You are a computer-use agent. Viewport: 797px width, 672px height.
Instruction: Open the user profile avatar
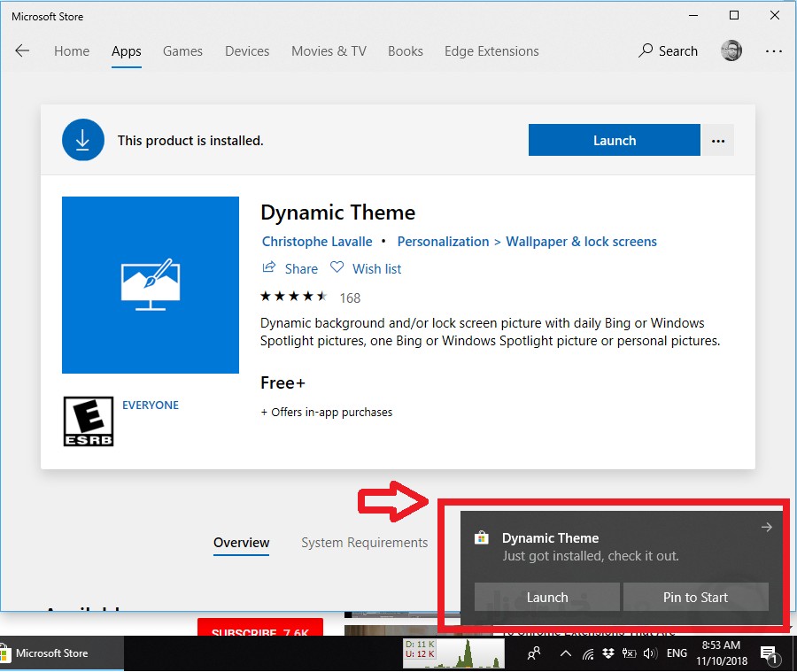click(731, 51)
